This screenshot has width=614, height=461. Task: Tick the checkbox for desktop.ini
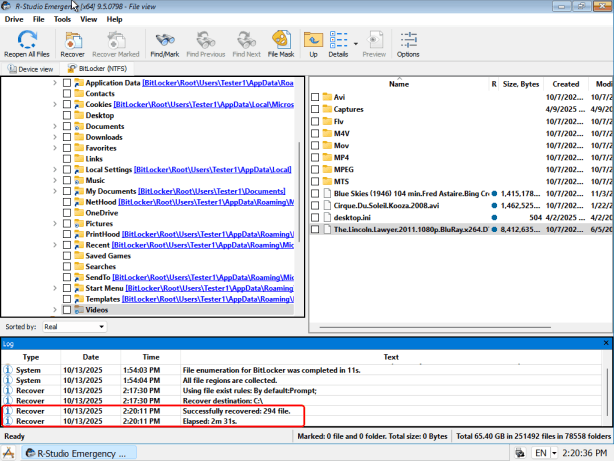[x=315, y=216]
